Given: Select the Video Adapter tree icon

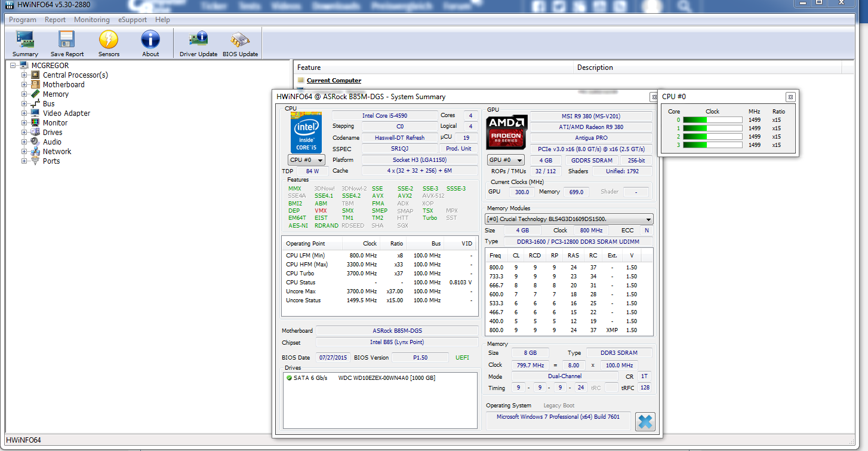Looking at the screenshot, I should [x=35, y=113].
